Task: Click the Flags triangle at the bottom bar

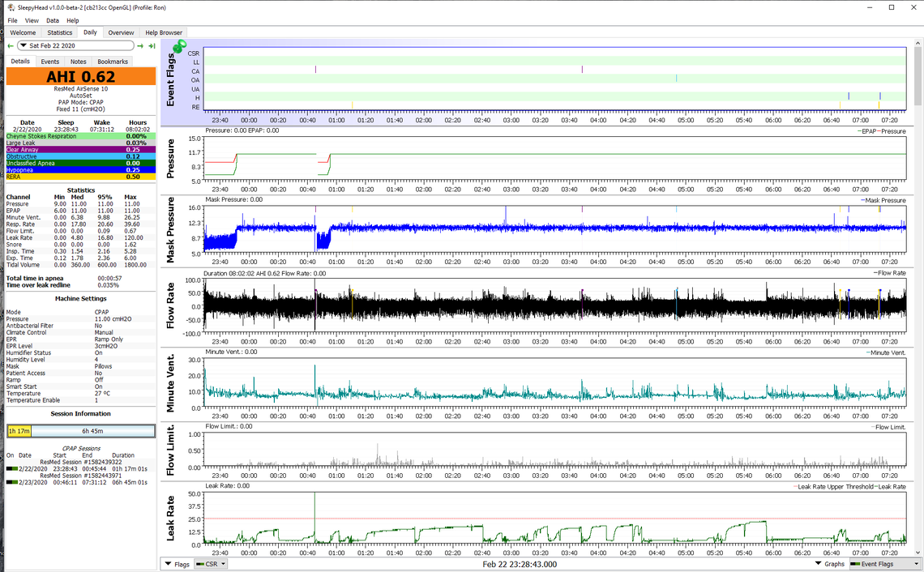Action: coord(168,565)
